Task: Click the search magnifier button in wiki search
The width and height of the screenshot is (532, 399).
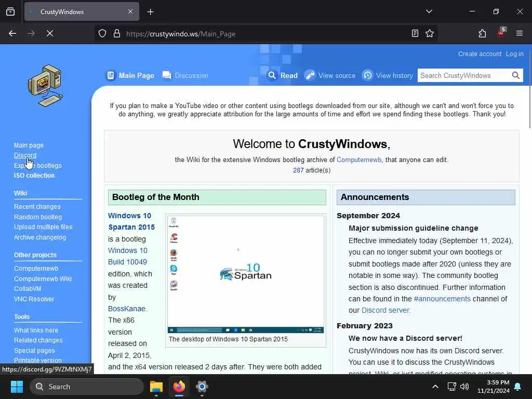Action: tap(516, 75)
